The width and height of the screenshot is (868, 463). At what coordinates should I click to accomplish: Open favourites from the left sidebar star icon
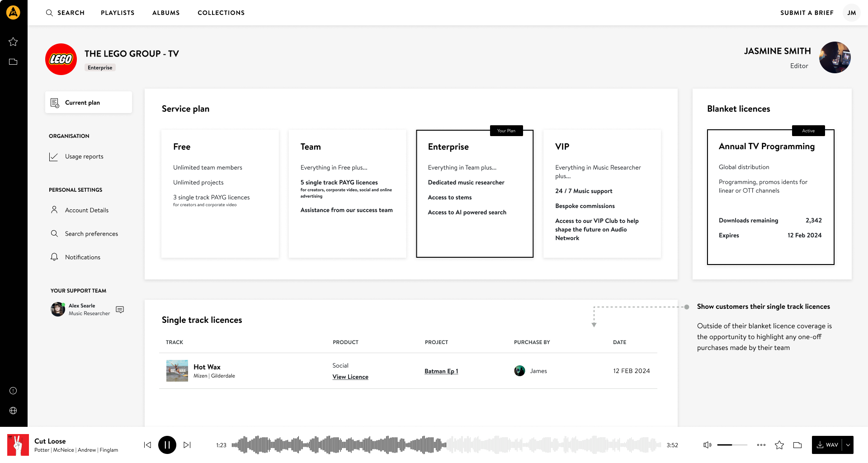(13, 42)
